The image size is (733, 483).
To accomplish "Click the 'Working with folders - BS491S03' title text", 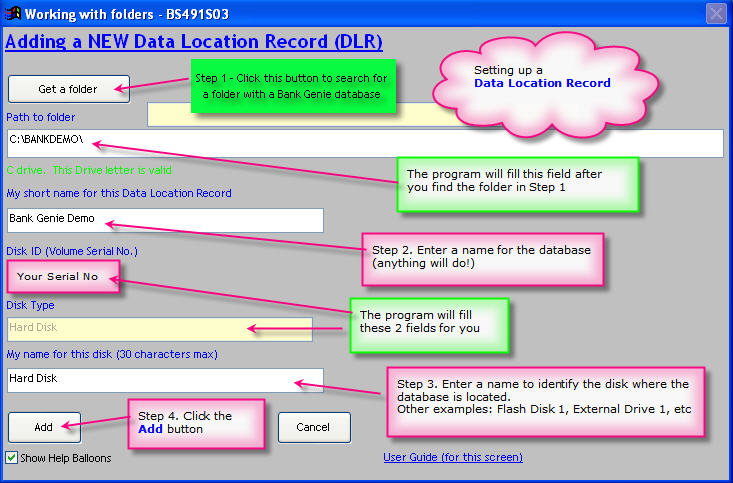I will pos(127,14).
